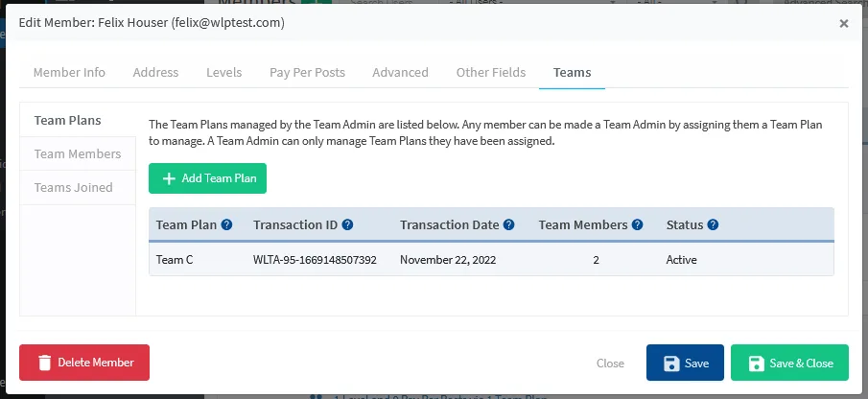The width and height of the screenshot is (868, 399).
Task: Click the blue Save button
Action: [685, 363]
